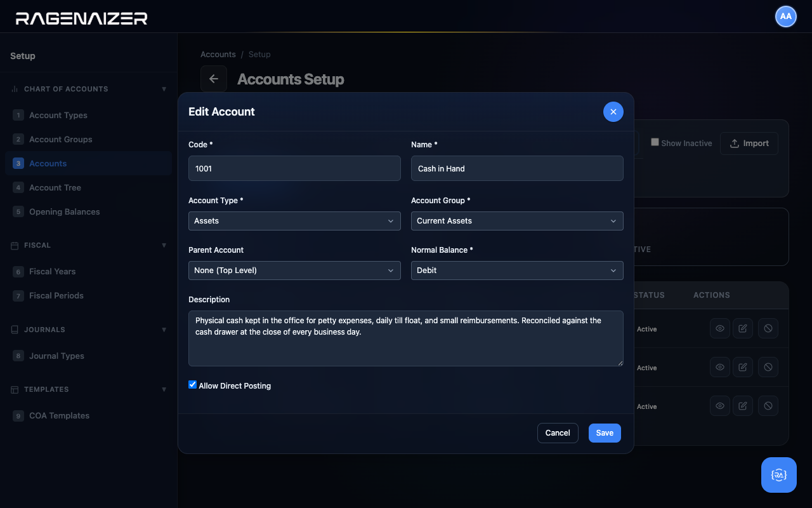Edit the third Active row's account
The height and width of the screenshot is (508, 812).
click(743, 406)
